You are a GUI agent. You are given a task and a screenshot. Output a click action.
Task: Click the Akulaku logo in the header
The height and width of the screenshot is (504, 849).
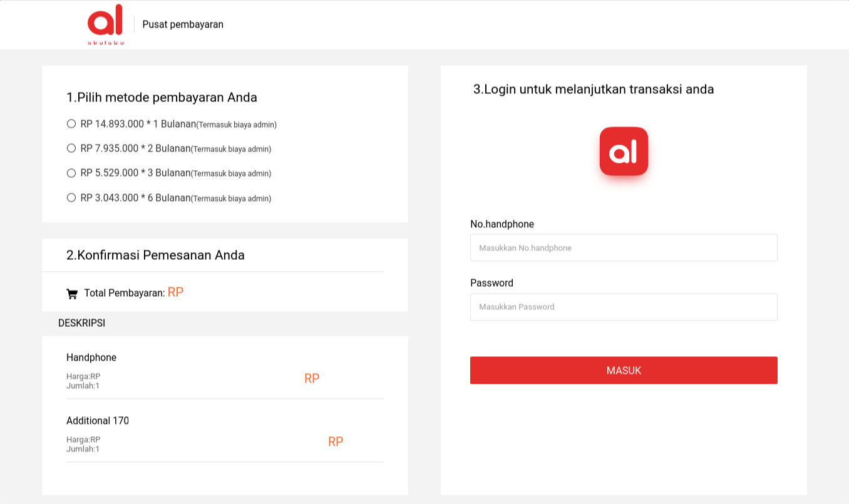coord(105,24)
